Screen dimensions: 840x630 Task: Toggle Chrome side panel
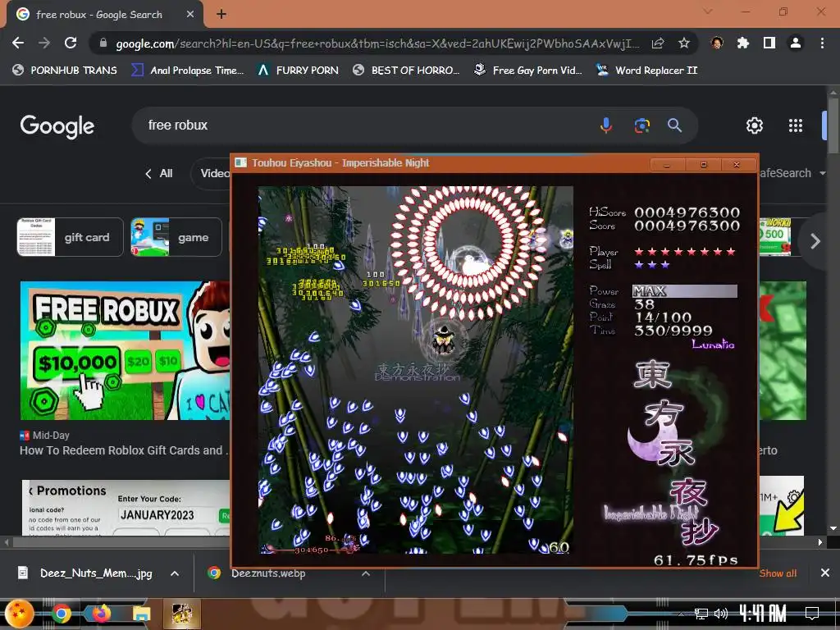point(769,43)
